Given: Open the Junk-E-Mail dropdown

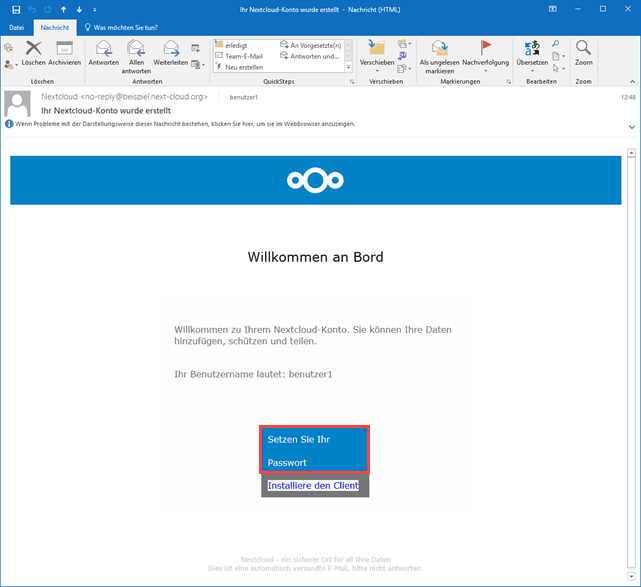Looking at the screenshot, I should pos(11,65).
